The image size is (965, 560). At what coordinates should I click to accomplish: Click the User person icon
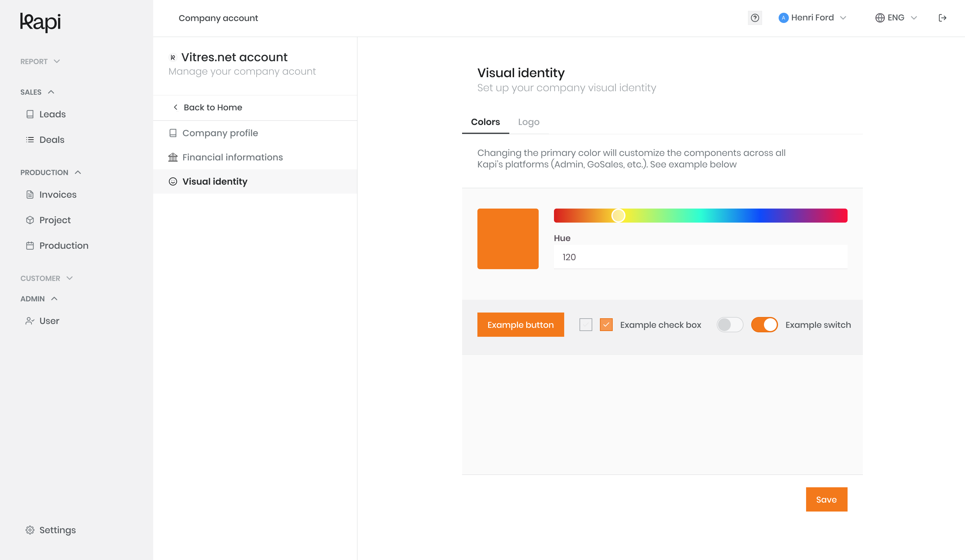pyautogui.click(x=30, y=321)
